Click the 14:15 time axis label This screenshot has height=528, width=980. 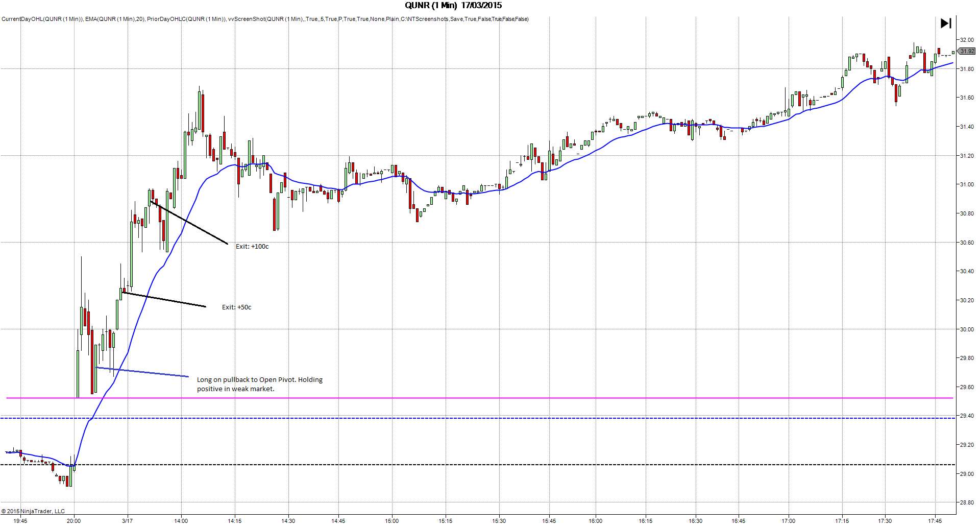234,521
